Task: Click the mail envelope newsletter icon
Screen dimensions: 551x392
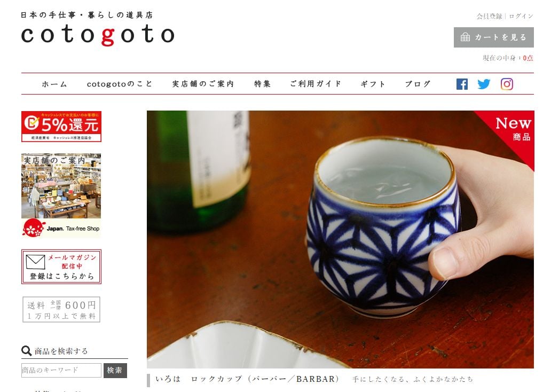Action: pos(35,262)
